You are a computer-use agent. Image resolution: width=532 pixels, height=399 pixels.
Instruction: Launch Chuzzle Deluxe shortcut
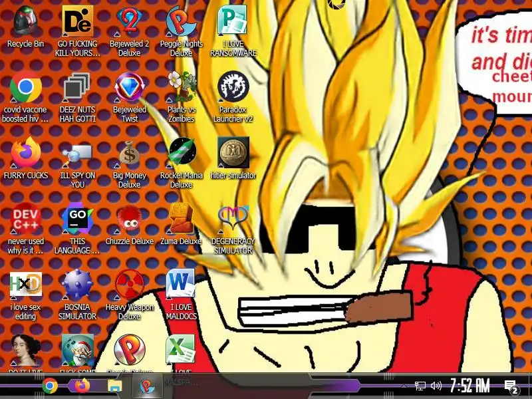(129, 219)
